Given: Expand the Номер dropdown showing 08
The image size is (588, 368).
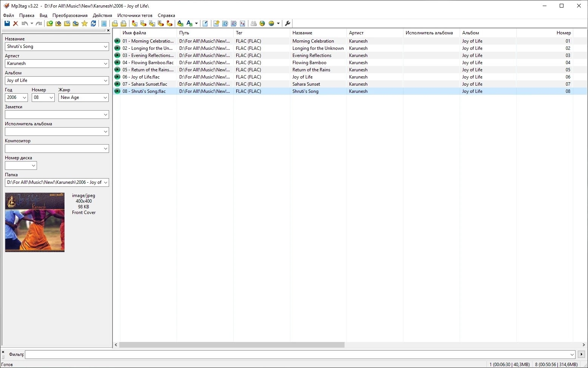Looking at the screenshot, I should pos(51,98).
